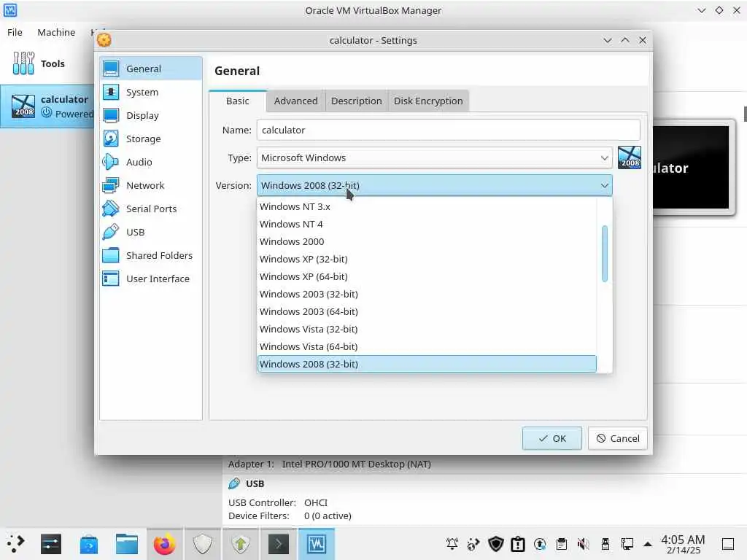Choose Windows NT 4 version
This screenshot has width=747, height=560.
pyautogui.click(x=427, y=225)
